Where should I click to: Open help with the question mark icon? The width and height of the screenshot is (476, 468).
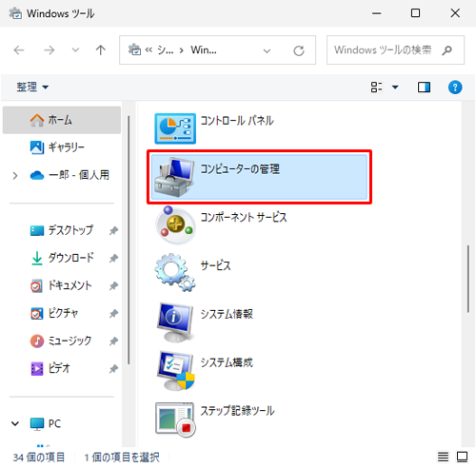click(455, 88)
